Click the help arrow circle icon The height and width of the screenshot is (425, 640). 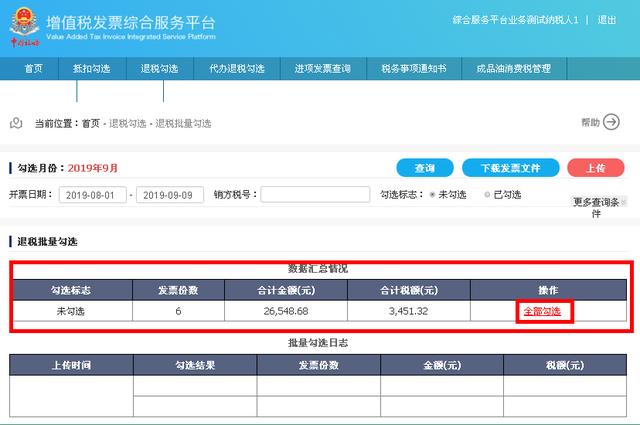point(611,122)
